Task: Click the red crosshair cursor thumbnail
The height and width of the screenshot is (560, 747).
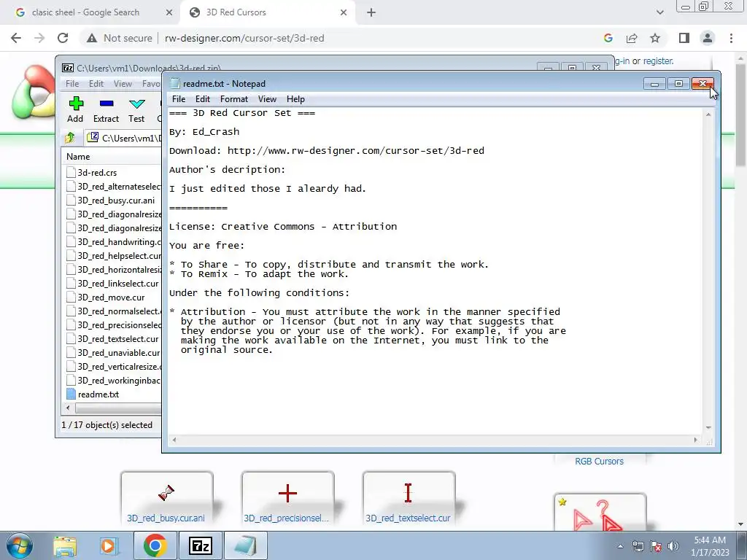Action: coord(287,494)
